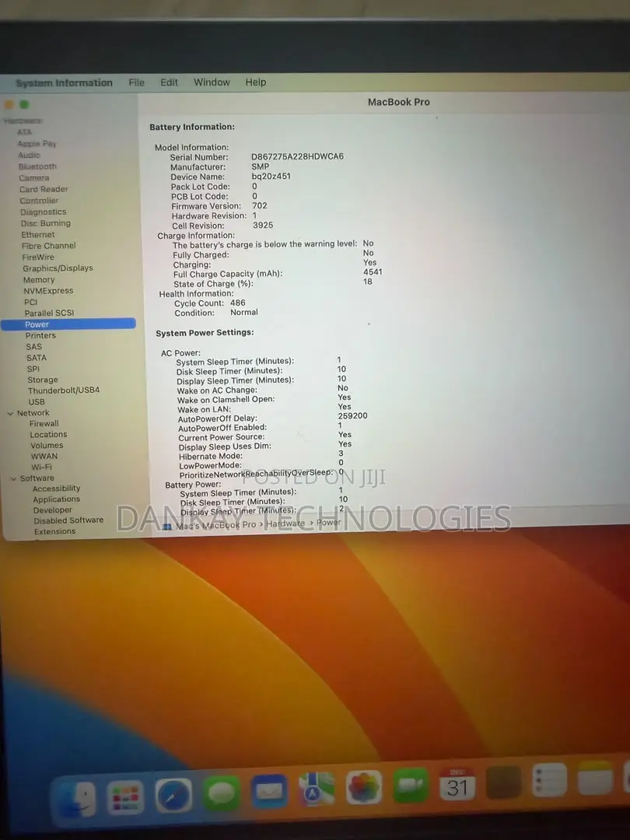This screenshot has width=630, height=840.
Task: Select Wi-Fi under Network
Action: point(41,467)
